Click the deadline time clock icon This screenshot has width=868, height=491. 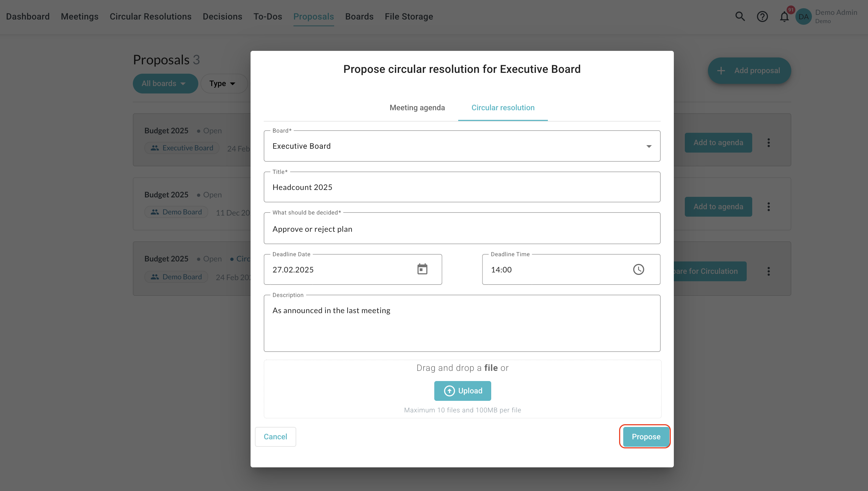coord(638,269)
